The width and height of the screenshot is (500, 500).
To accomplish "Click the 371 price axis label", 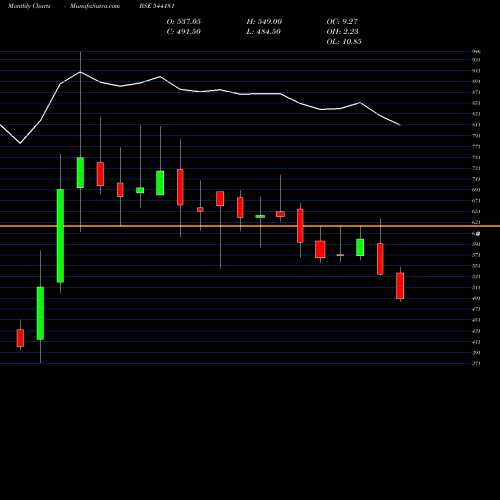I will click(476, 364).
